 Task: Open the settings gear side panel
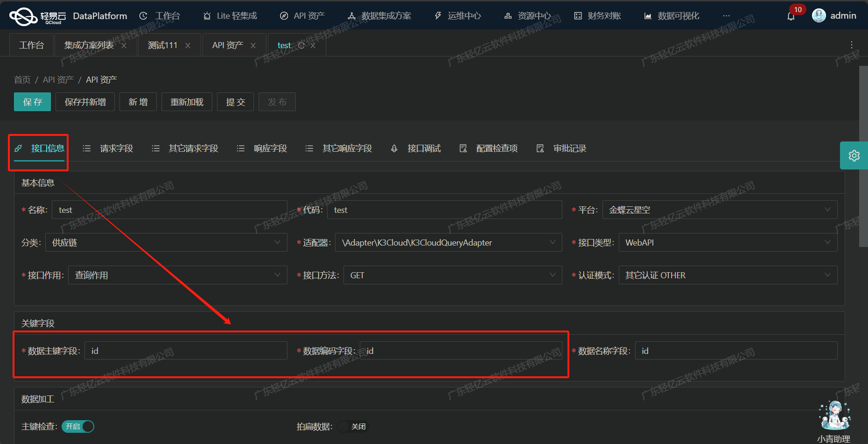(854, 155)
